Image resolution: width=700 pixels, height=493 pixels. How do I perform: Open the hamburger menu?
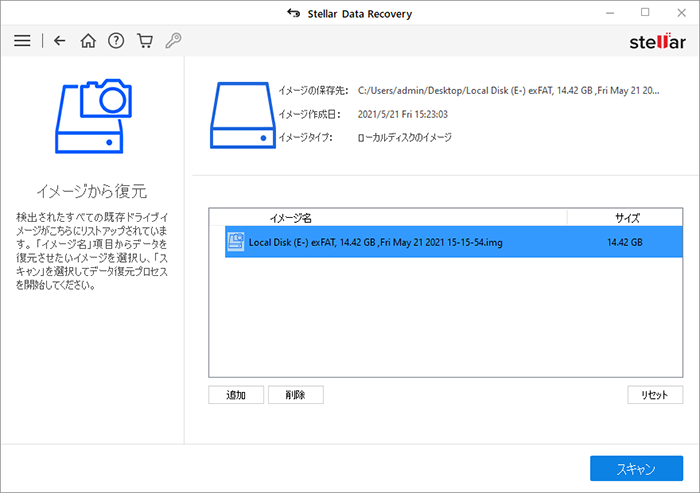22,41
